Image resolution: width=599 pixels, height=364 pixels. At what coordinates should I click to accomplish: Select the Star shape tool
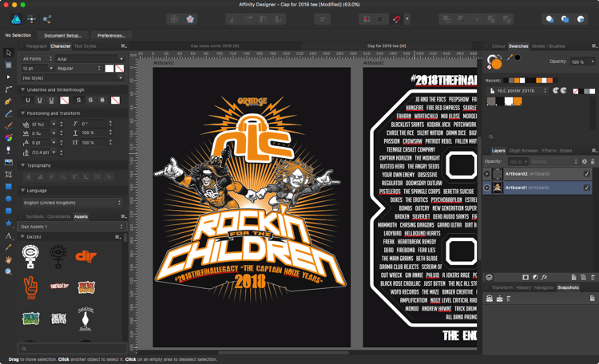click(x=9, y=223)
